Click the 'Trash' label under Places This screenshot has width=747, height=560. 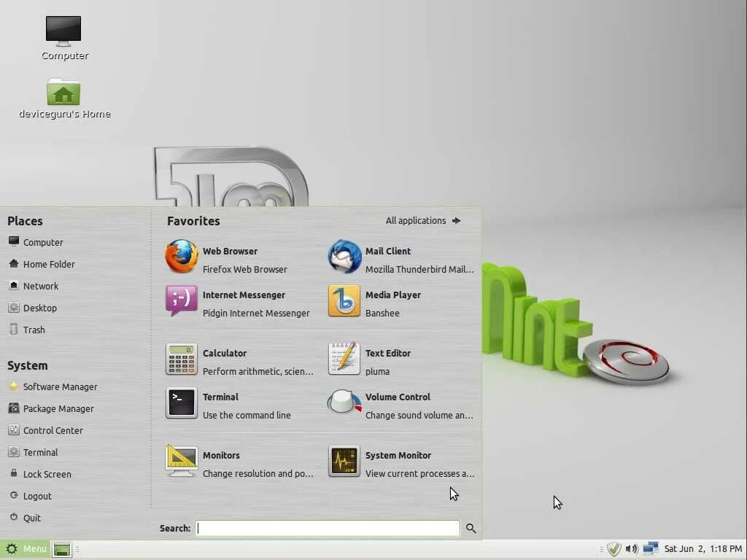[34, 330]
